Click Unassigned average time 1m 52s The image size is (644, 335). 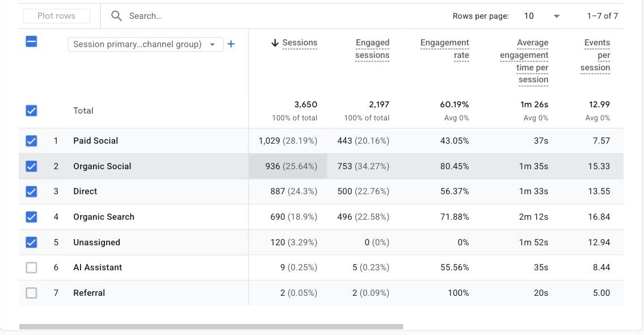tap(533, 242)
